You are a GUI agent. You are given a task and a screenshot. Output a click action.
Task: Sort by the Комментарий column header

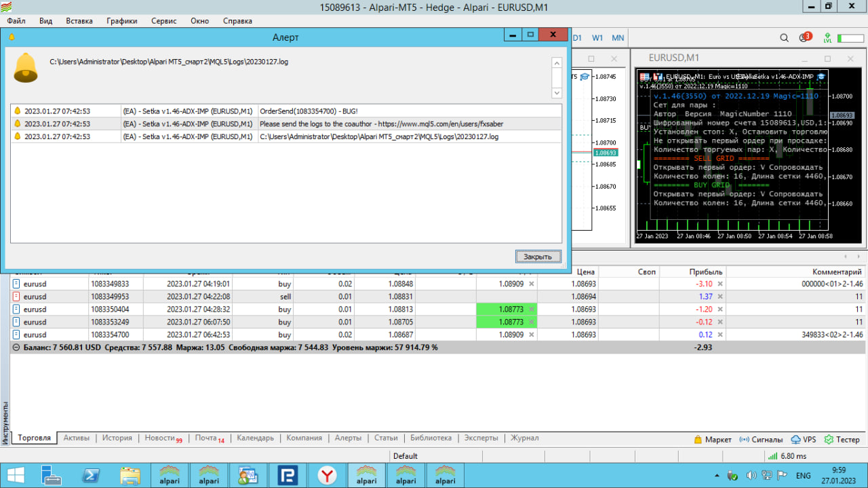[836, 271]
